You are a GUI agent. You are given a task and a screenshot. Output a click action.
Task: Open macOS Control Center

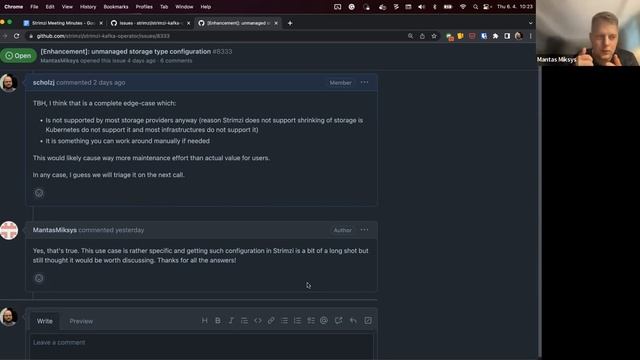pos(487,7)
